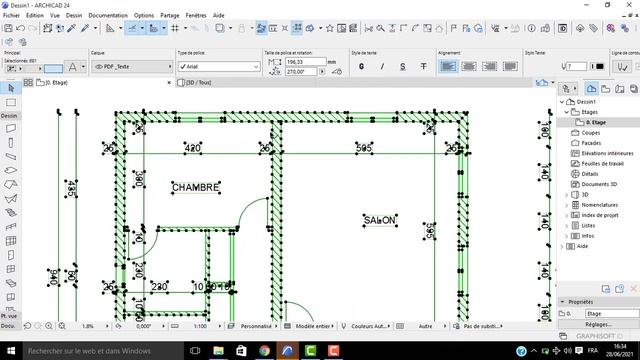Select the Curtain Wall tool in toolbox
This screenshot has height=360, width=640.
pos(11,241)
